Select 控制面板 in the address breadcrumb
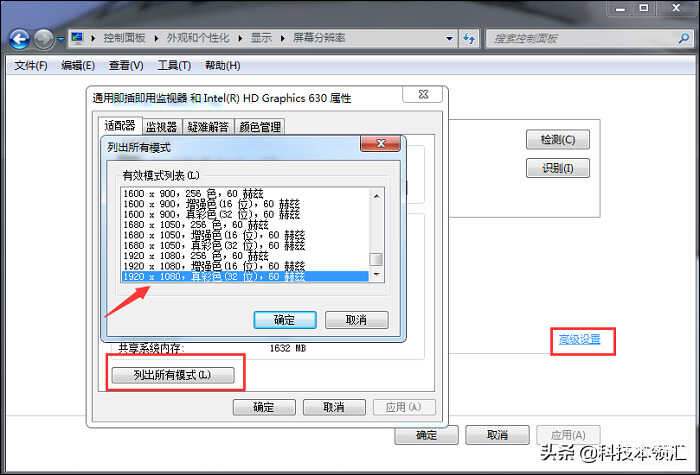The height and width of the screenshot is (475, 700). point(124,38)
